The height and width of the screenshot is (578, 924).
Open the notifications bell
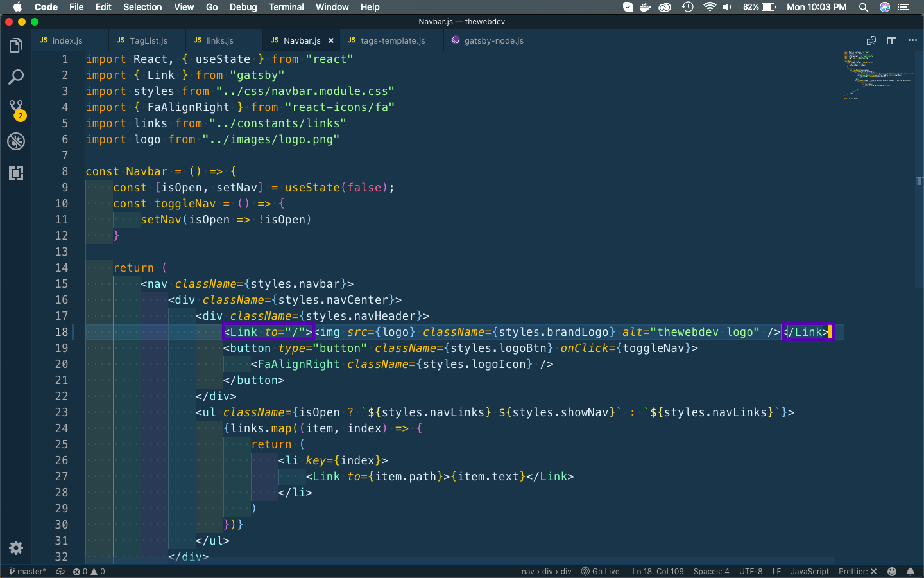(x=910, y=572)
